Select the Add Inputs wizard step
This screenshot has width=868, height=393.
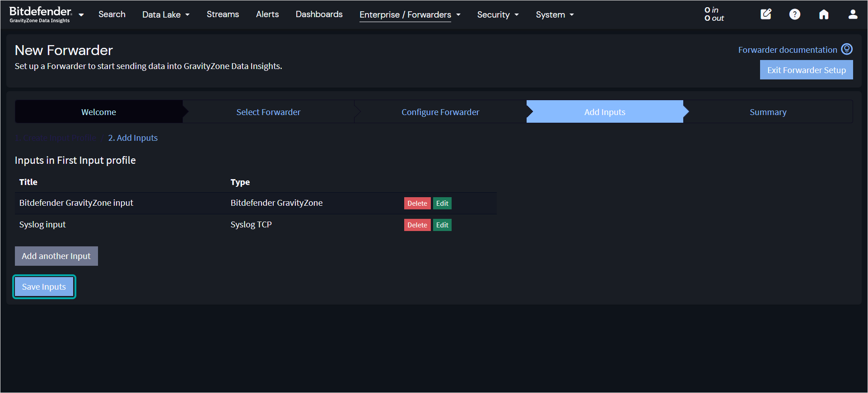coord(605,112)
